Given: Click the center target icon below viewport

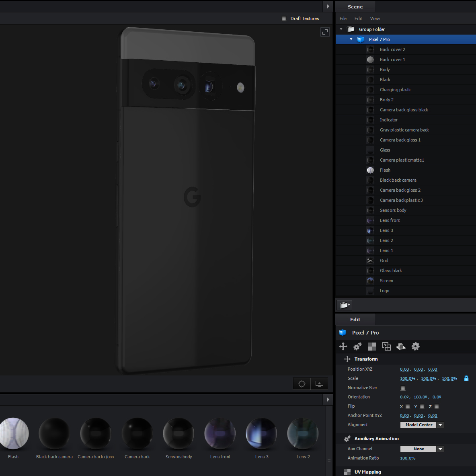Looking at the screenshot, I should pyautogui.click(x=302, y=384).
